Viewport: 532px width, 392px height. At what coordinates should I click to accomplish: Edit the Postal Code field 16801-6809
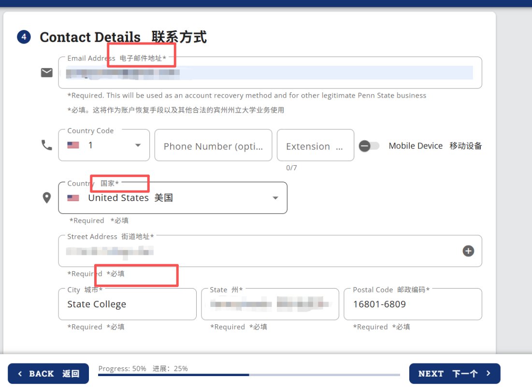pos(413,304)
